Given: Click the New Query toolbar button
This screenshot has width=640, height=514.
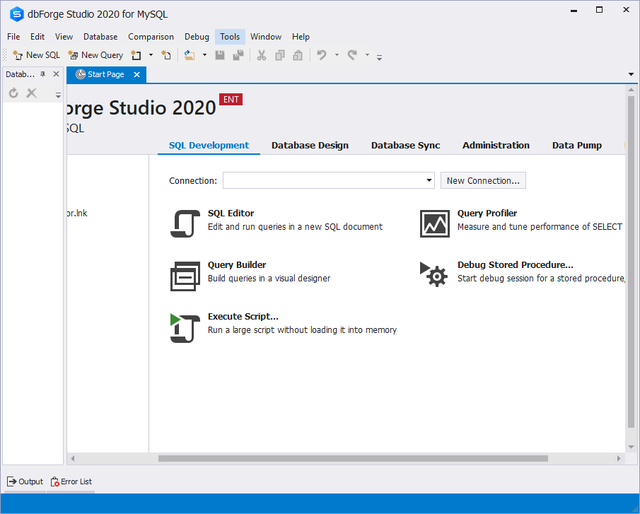Looking at the screenshot, I should [96, 55].
